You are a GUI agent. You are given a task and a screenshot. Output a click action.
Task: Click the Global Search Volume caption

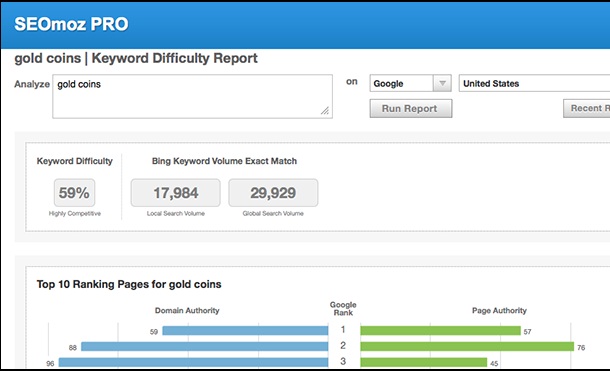pyautogui.click(x=273, y=214)
